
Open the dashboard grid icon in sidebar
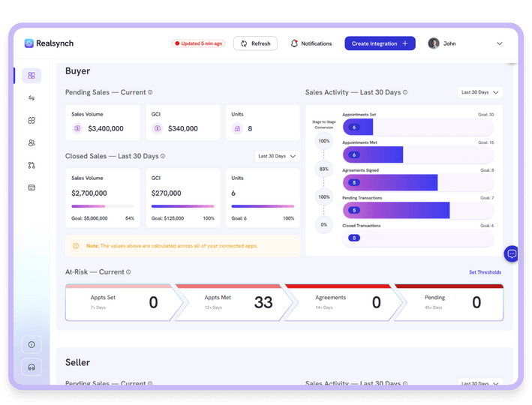pyautogui.click(x=32, y=76)
